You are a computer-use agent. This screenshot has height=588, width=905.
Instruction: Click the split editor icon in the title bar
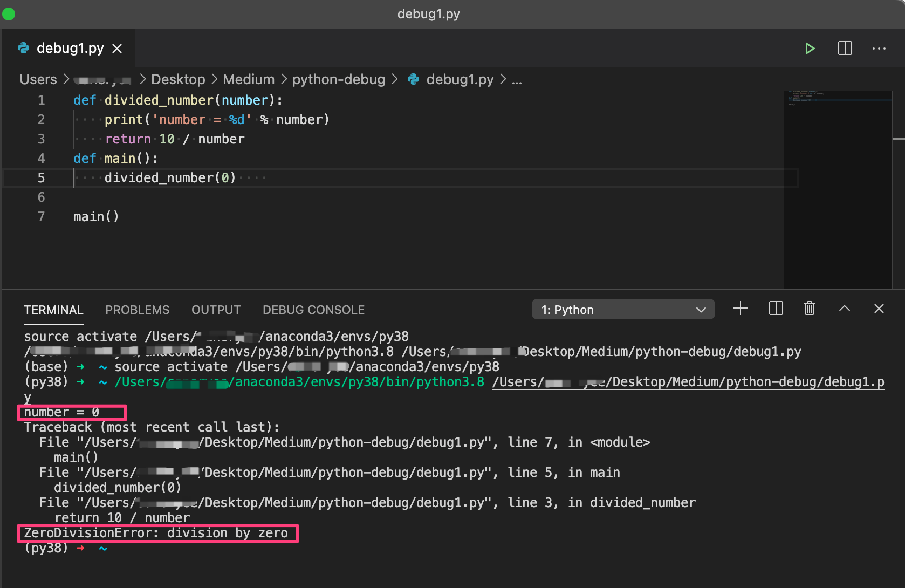pos(845,48)
